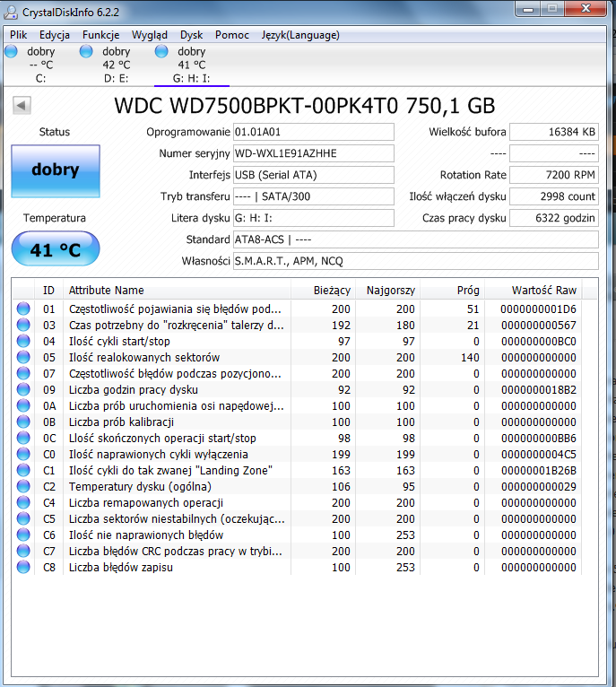Image resolution: width=616 pixels, height=687 pixels.
Task: Click the previous disk arrow button
Action: click(x=22, y=105)
